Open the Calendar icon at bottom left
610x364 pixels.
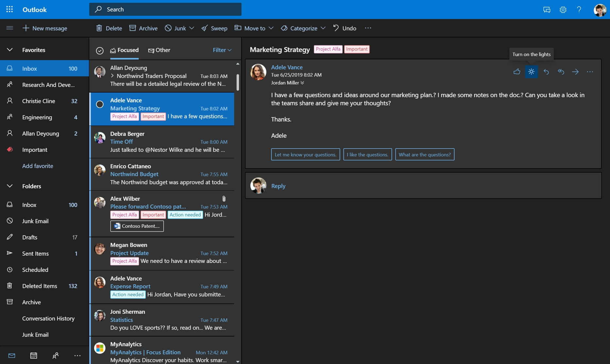[x=33, y=356]
